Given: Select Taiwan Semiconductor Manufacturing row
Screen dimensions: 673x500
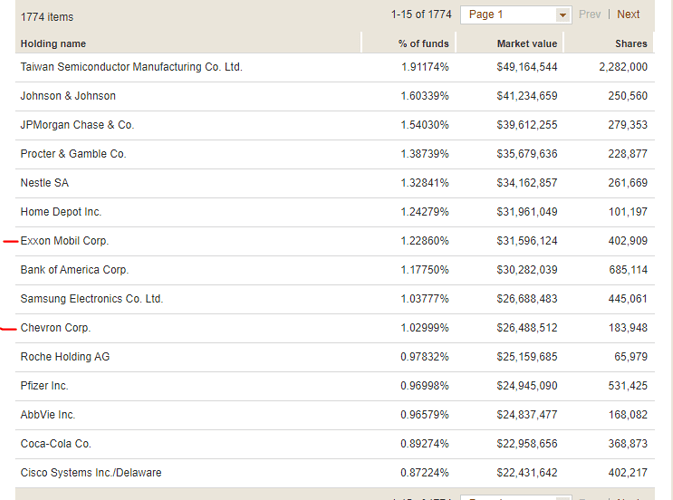Looking at the screenshot, I should [131, 67].
